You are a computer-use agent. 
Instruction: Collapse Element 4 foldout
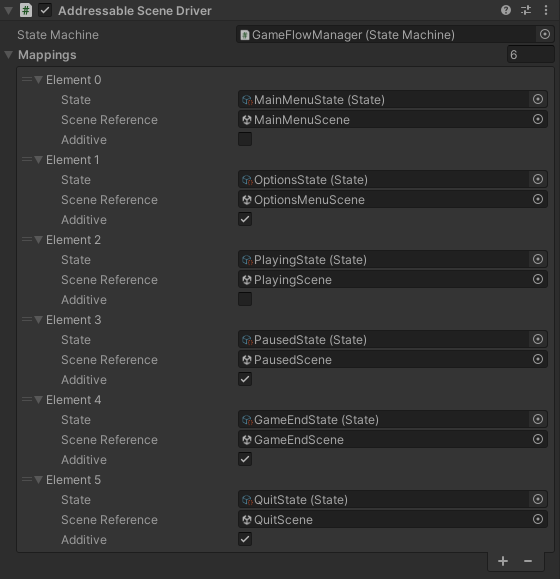(x=38, y=400)
